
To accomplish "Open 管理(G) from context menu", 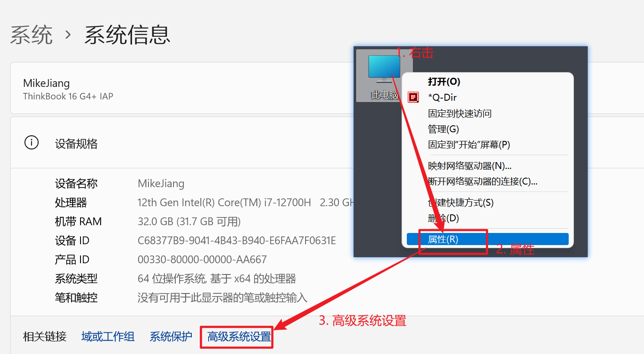I will click(x=443, y=129).
